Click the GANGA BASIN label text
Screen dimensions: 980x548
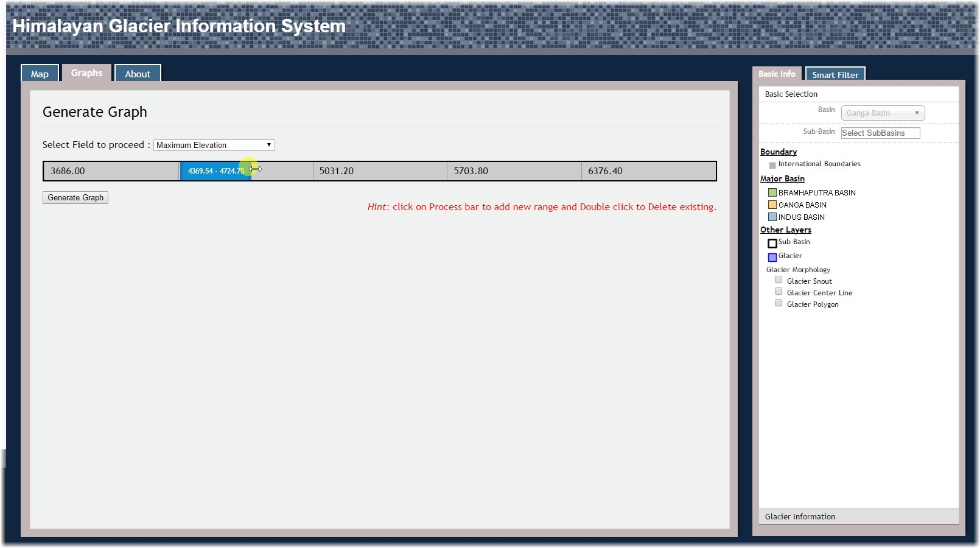(802, 205)
